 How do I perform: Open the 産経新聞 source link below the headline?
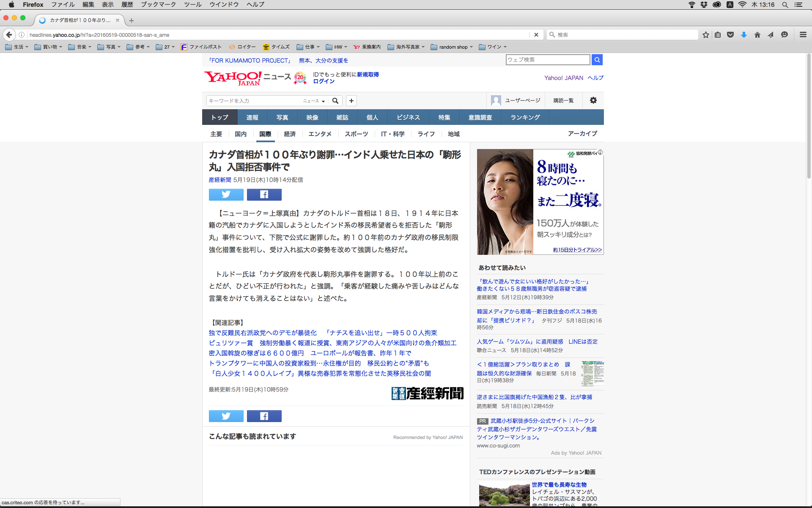pyautogui.click(x=219, y=180)
